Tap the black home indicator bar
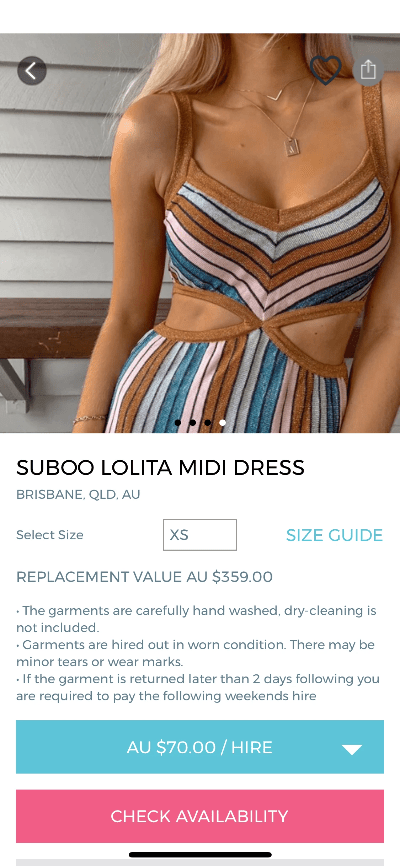The width and height of the screenshot is (400, 866). click(x=200, y=854)
